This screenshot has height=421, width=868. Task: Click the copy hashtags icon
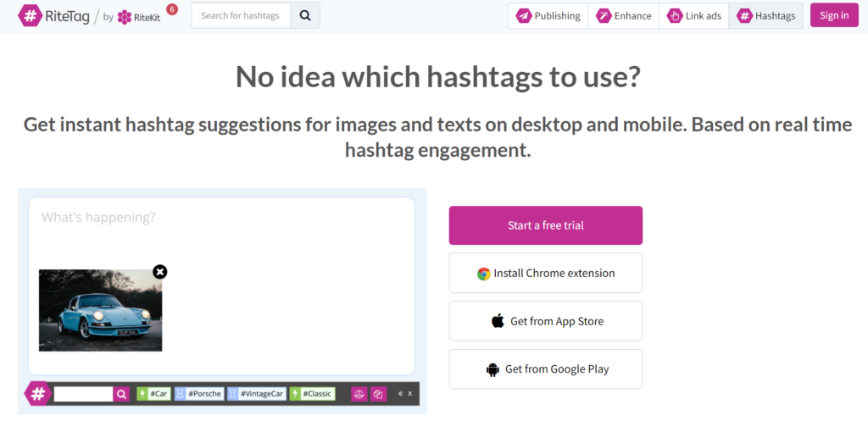pos(378,394)
